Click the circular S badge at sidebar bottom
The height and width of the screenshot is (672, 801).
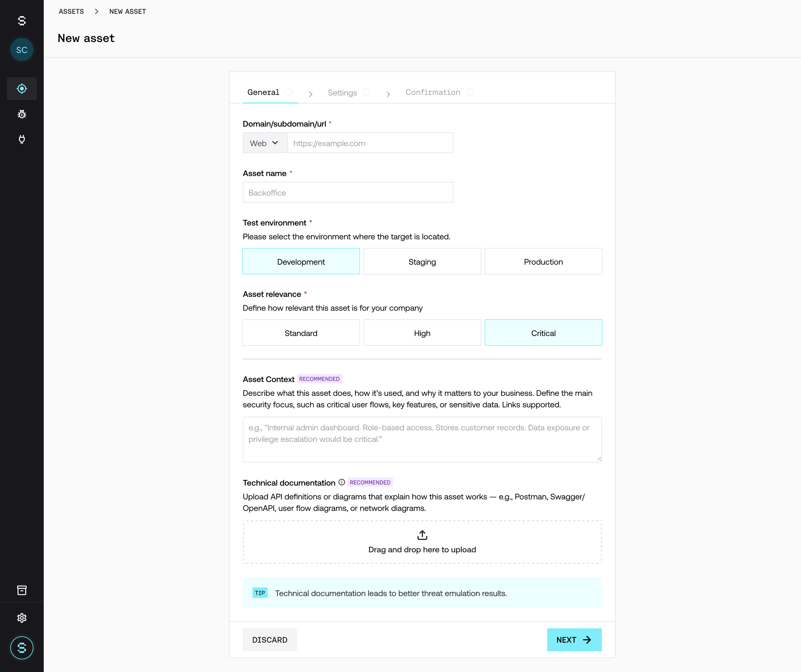tap(22, 648)
